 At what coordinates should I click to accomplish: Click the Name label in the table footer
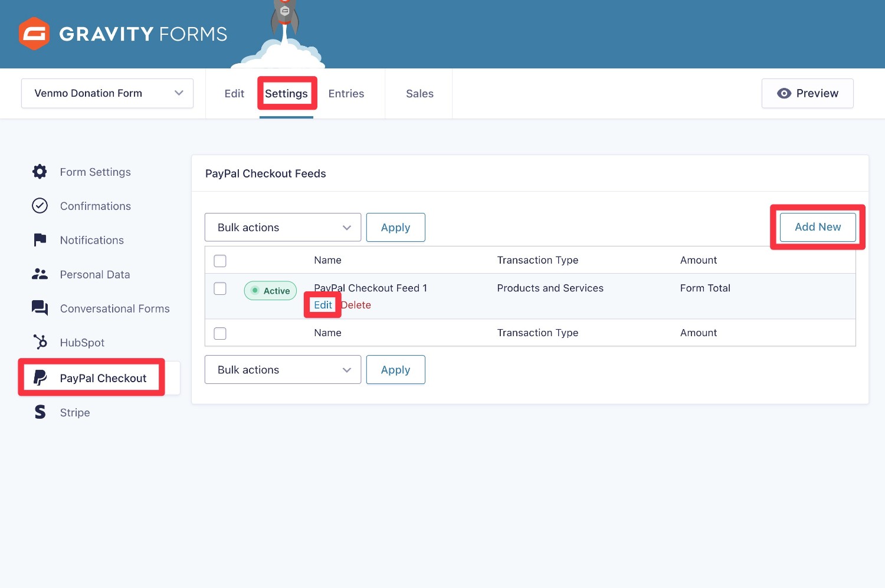coord(327,333)
